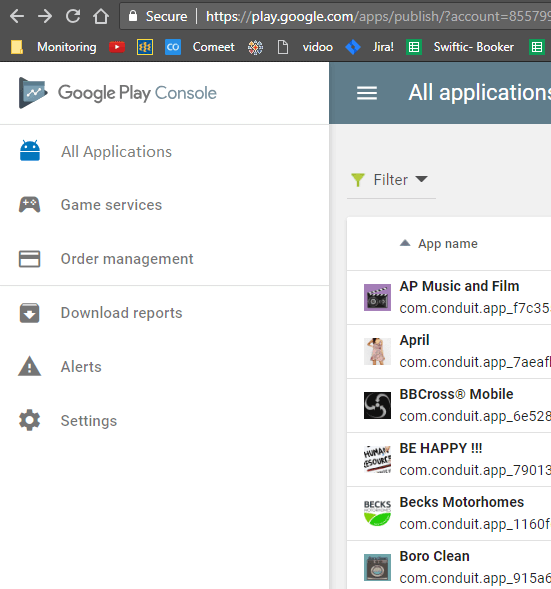
Task: Open the colorful dotted circle bookmark icon
Action: pos(255,47)
